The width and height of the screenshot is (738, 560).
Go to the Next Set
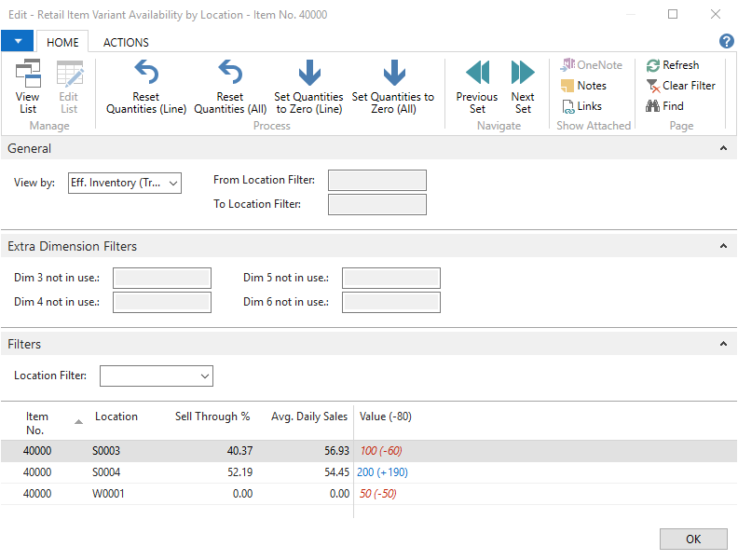click(x=523, y=87)
